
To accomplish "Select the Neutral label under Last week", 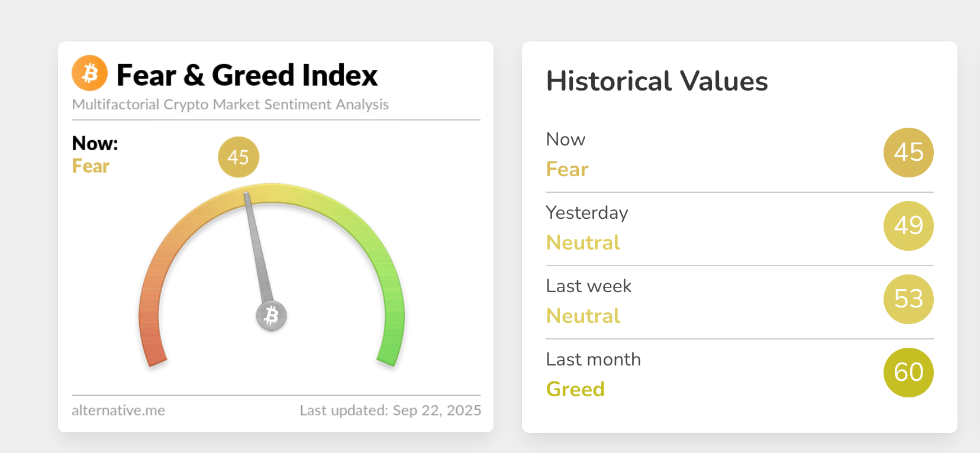I will click(583, 316).
